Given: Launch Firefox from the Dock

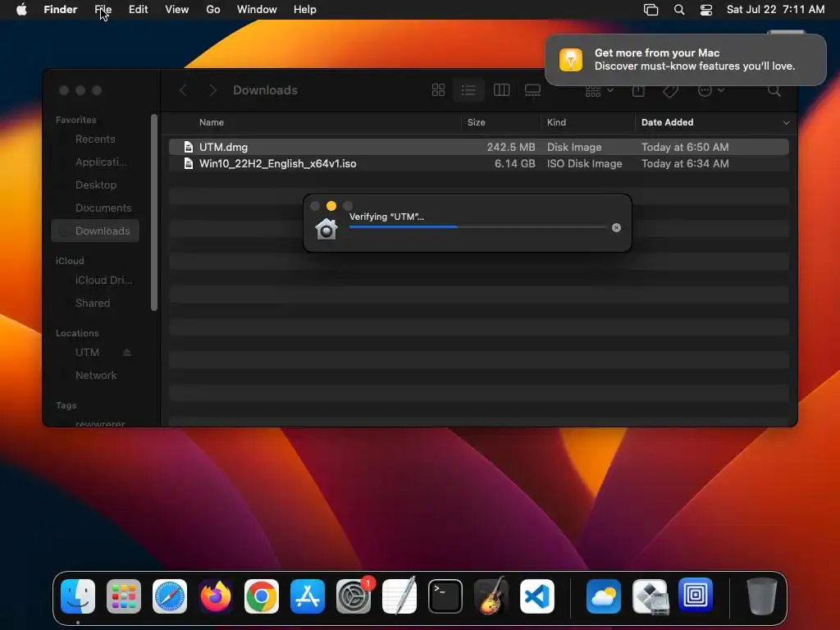Looking at the screenshot, I should click(x=216, y=596).
